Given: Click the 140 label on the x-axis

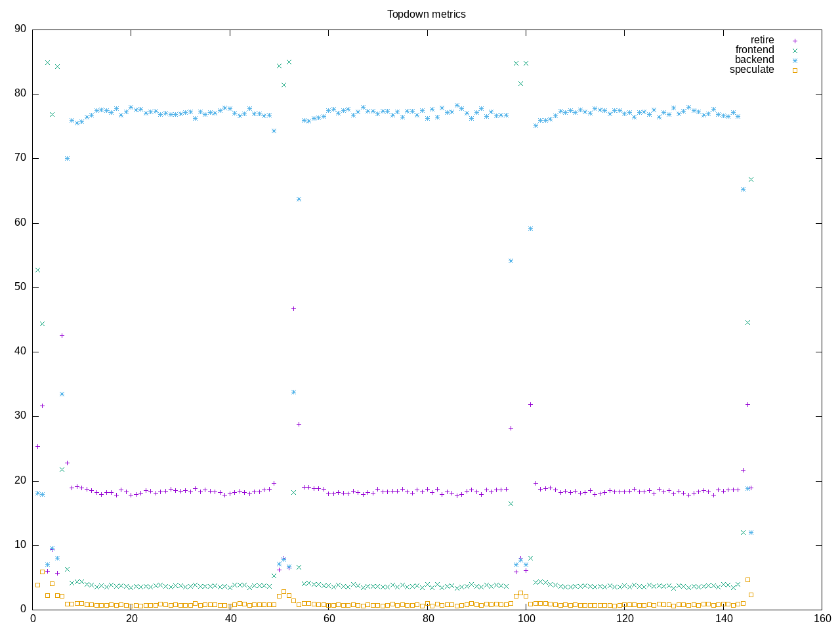Looking at the screenshot, I should 724,619.
